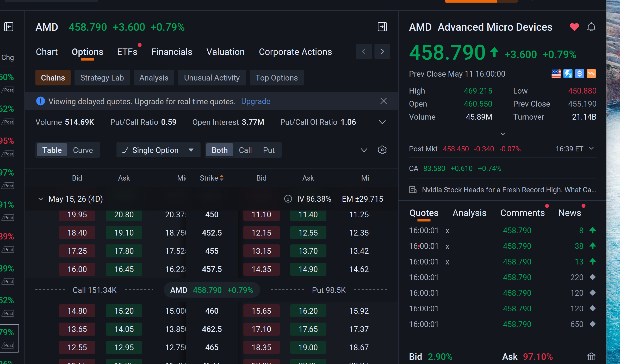Open the Financials tab
The height and width of the screenshot is (364, 620).
tap(172, 52)
